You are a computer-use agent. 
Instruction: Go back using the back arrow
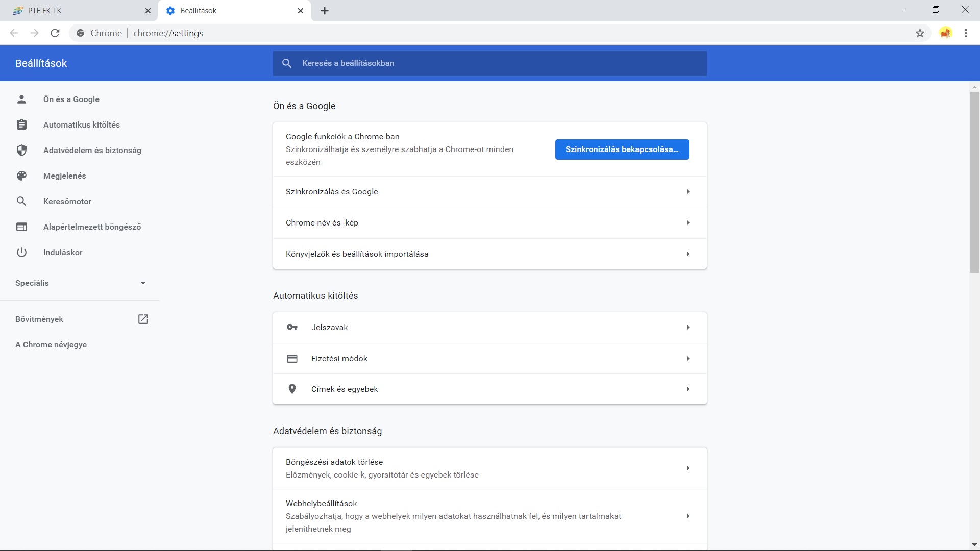pos(14,33)
